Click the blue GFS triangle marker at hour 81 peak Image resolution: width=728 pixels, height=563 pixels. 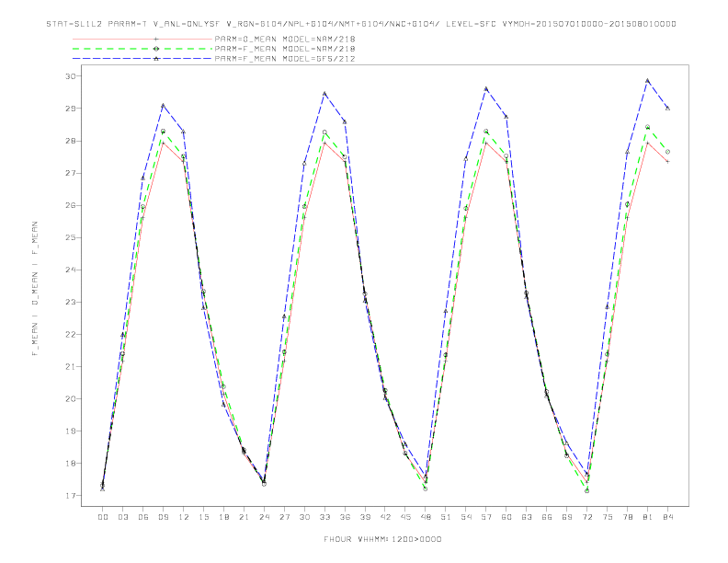(x=647, y=81)
